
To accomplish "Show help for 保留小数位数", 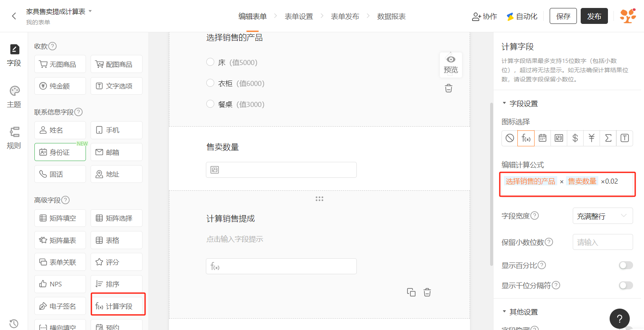I will 549,242.
